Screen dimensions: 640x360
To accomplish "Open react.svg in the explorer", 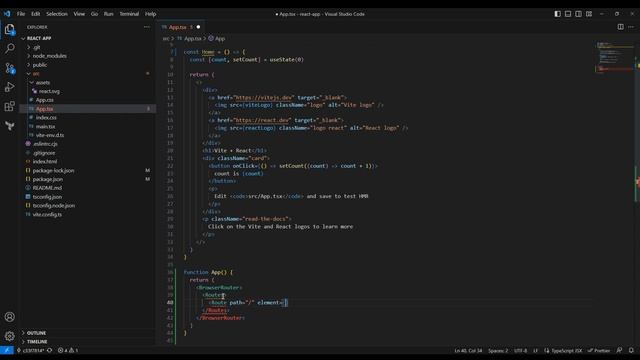I will pos(49,91).
